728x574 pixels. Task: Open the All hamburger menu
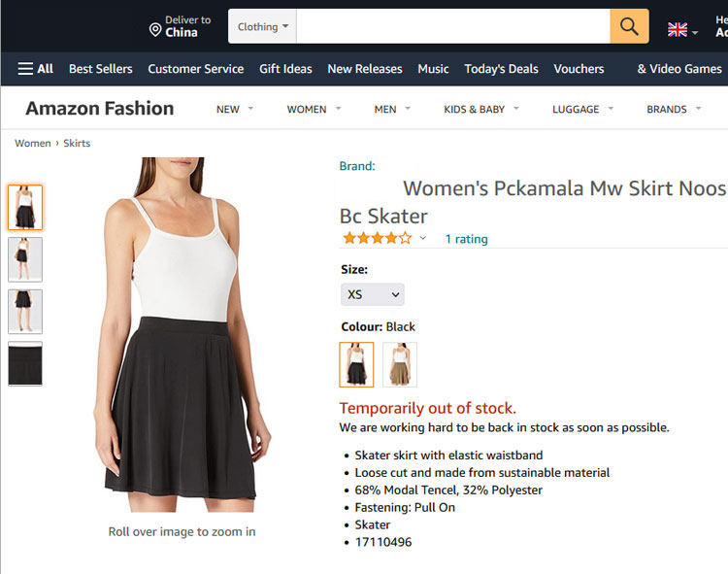35,69
